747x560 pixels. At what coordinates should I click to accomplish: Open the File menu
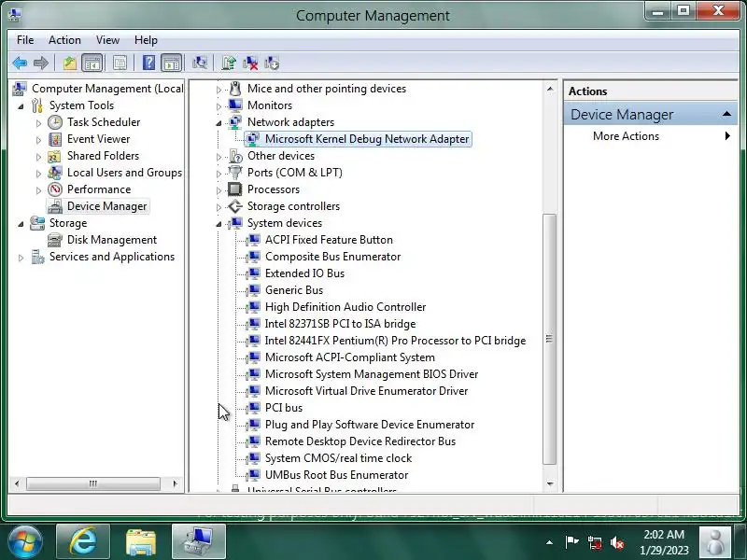[25, 40]
